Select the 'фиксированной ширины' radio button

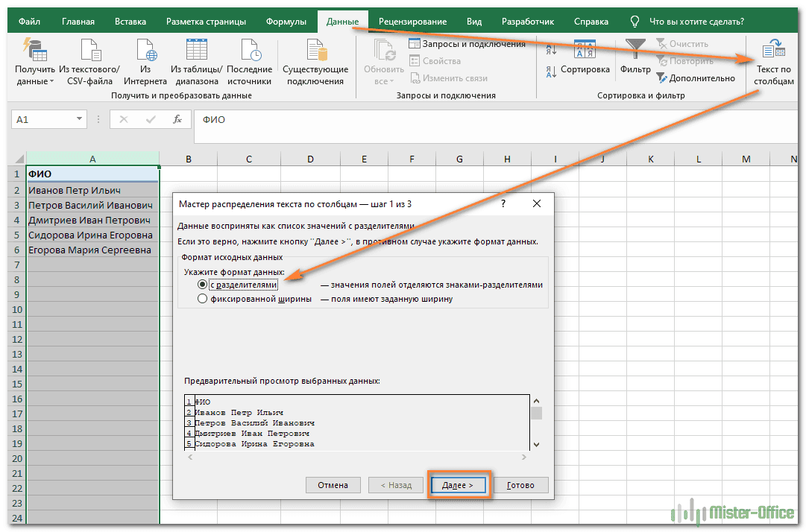pyautogui.click(x=202, y=299)
